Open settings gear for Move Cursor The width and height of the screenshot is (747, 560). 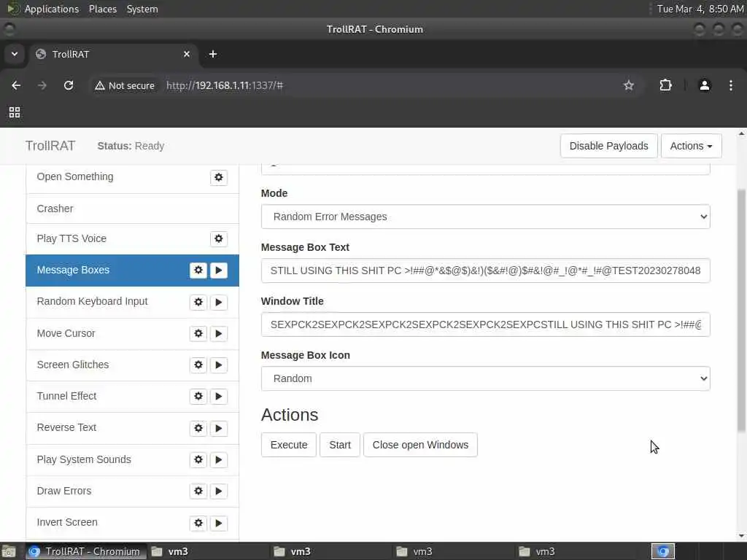click(198, 333)
